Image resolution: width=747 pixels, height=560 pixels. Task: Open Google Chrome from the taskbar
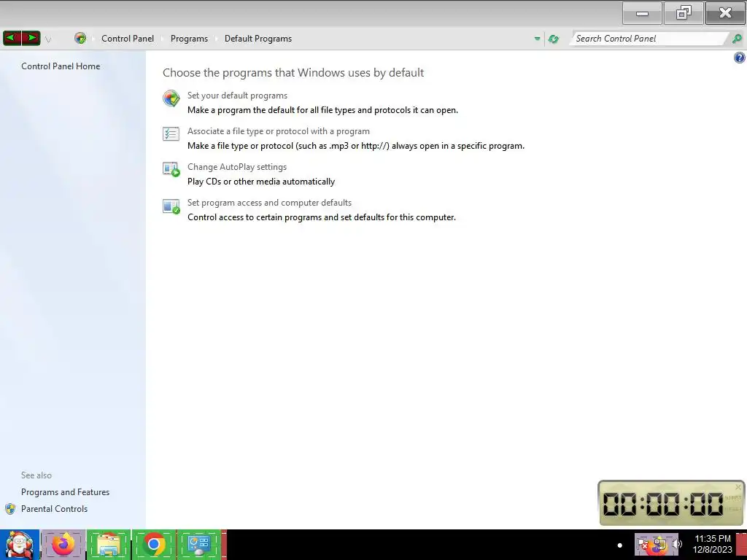(154, 545)
